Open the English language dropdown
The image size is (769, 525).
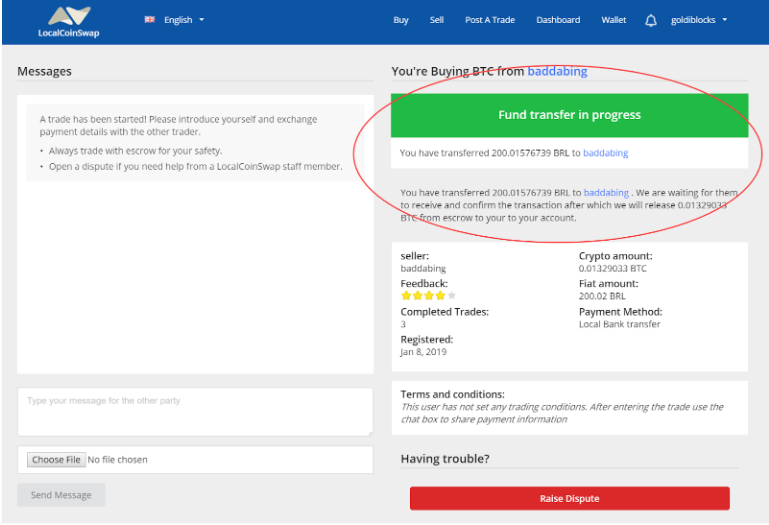[x=184, y=20]
